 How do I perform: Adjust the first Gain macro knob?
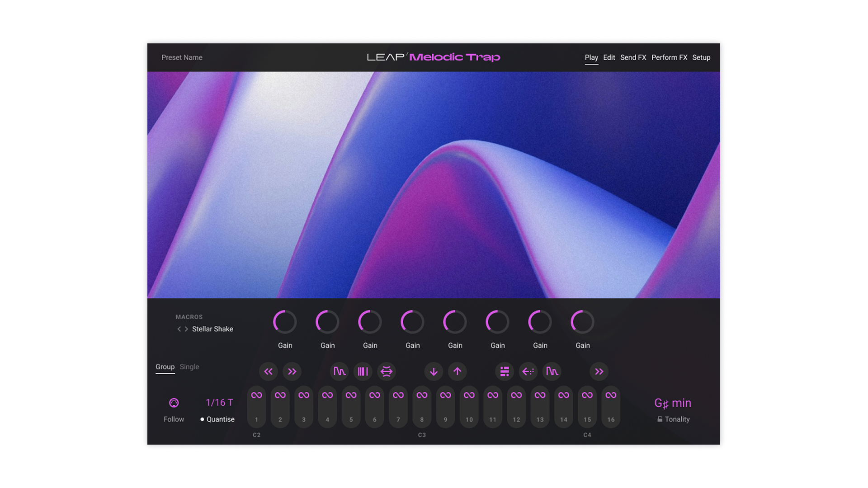(285, 322)
